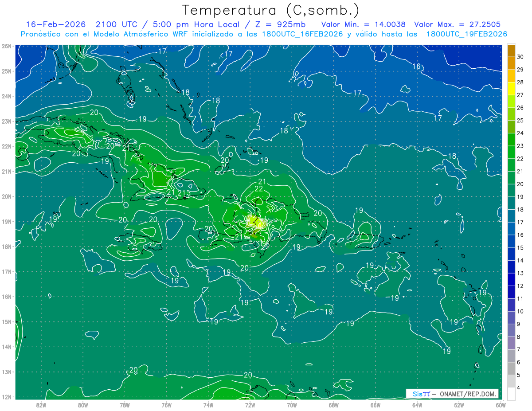Click the "17N" latitude axis label
532x411 pixels.
(7, 272)
